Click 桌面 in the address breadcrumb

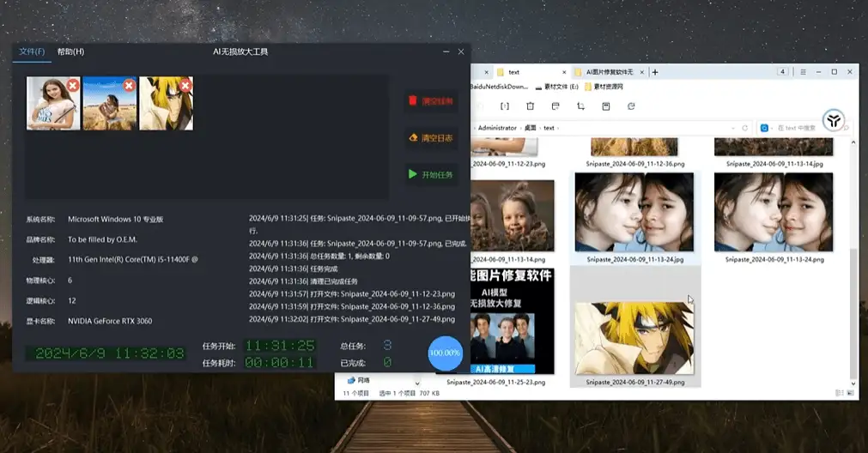(530, 128)
